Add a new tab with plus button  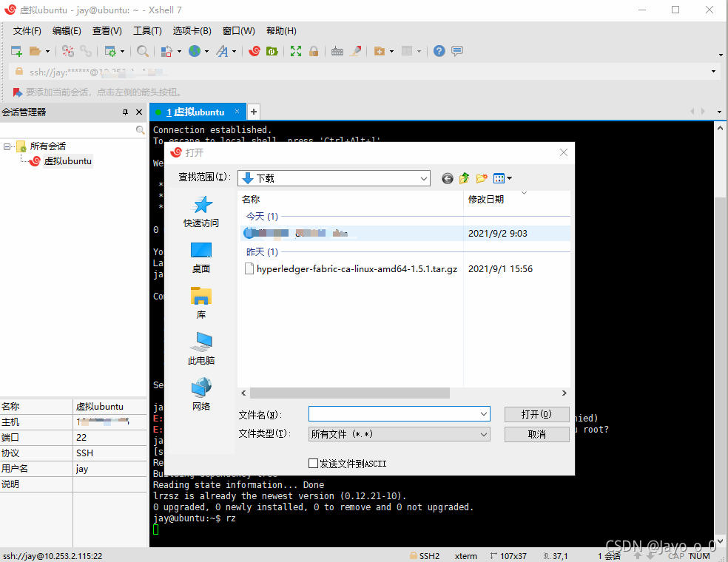[x=254, y=112]
